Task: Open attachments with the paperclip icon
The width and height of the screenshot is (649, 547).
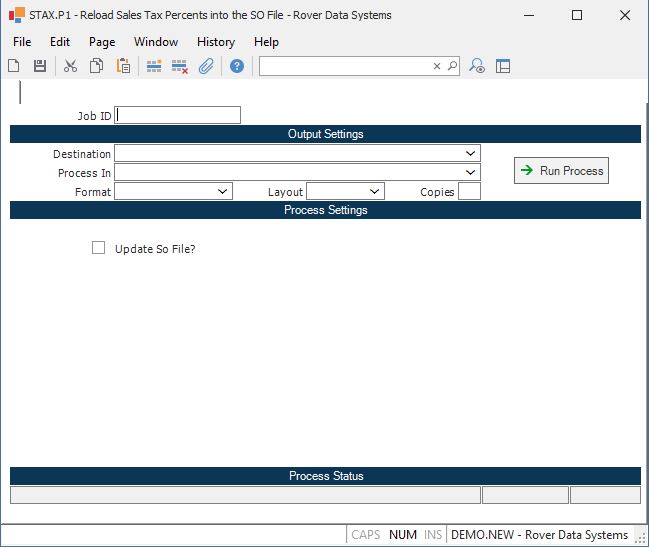Action: 206,66
